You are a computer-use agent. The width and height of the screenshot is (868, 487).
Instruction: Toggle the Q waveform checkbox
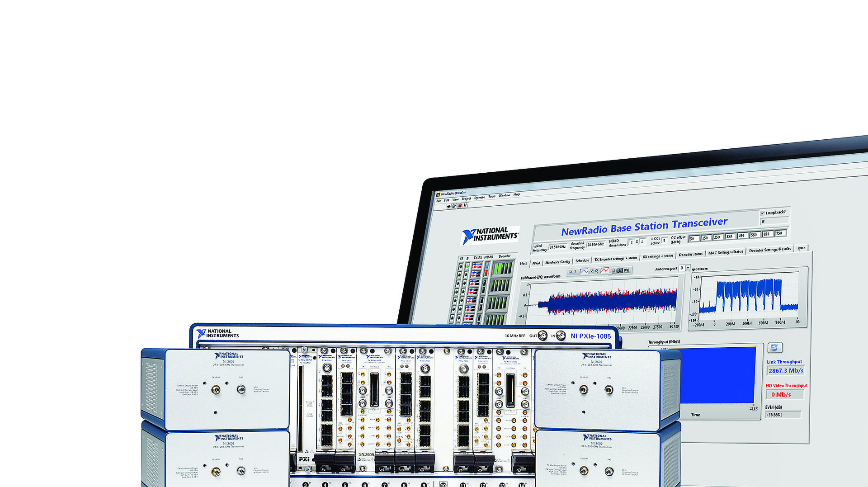[x=591, y=271]
